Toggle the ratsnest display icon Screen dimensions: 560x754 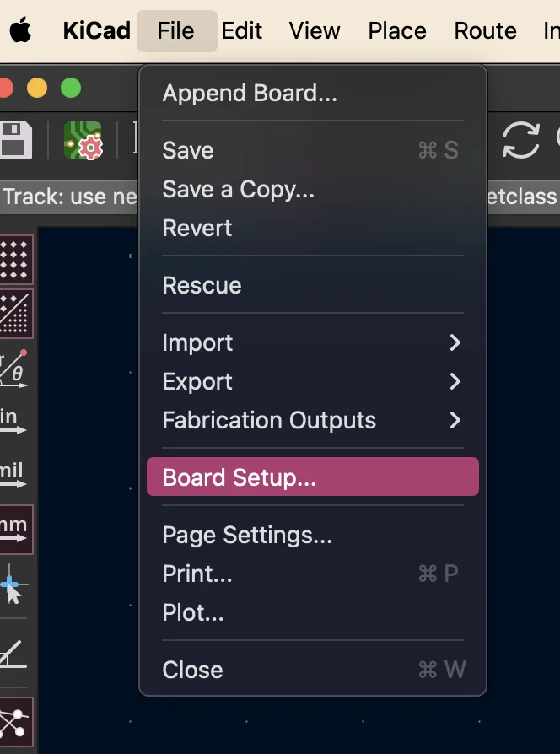click(15, 722)
